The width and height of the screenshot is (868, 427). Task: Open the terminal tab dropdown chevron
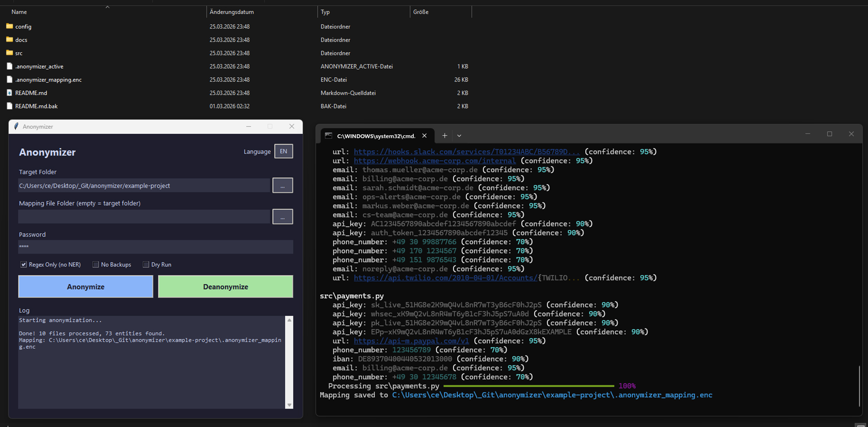coord(459,136)
